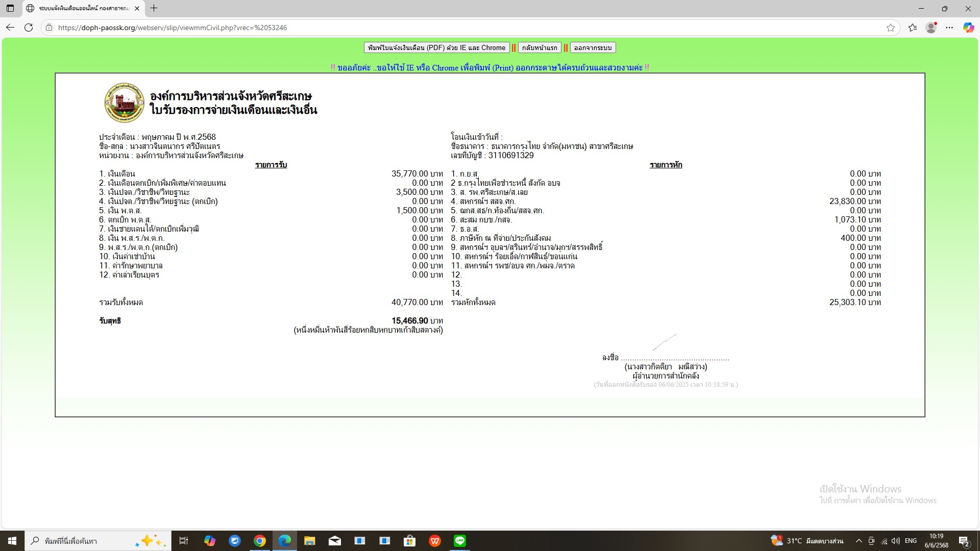
Task: Show hidden tray icons chevron
Action: point(859,541)
